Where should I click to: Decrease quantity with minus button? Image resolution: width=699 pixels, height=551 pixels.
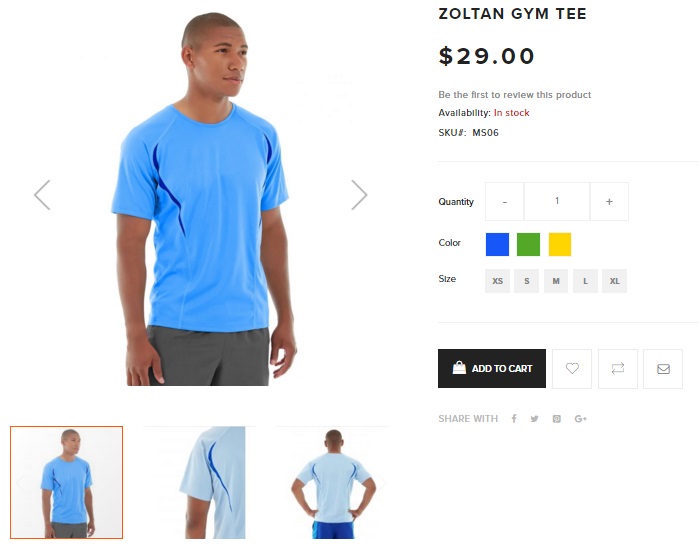coord(505,201)
